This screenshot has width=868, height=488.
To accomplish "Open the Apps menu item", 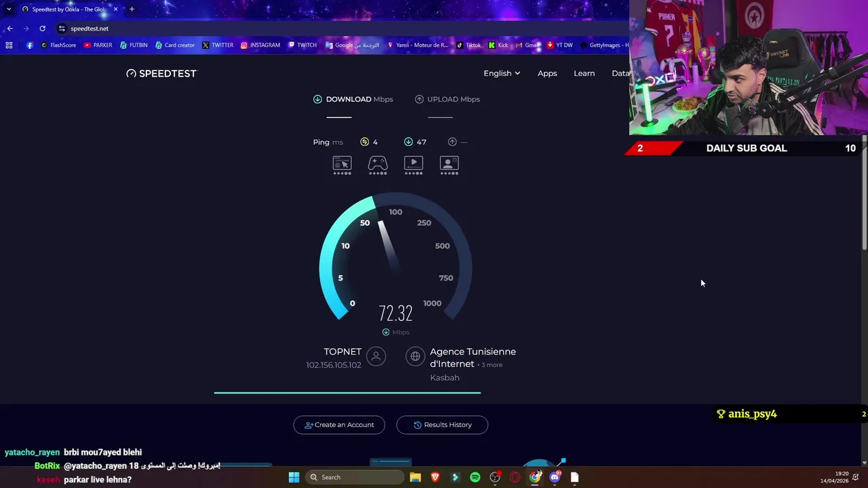I will [547, 73].
